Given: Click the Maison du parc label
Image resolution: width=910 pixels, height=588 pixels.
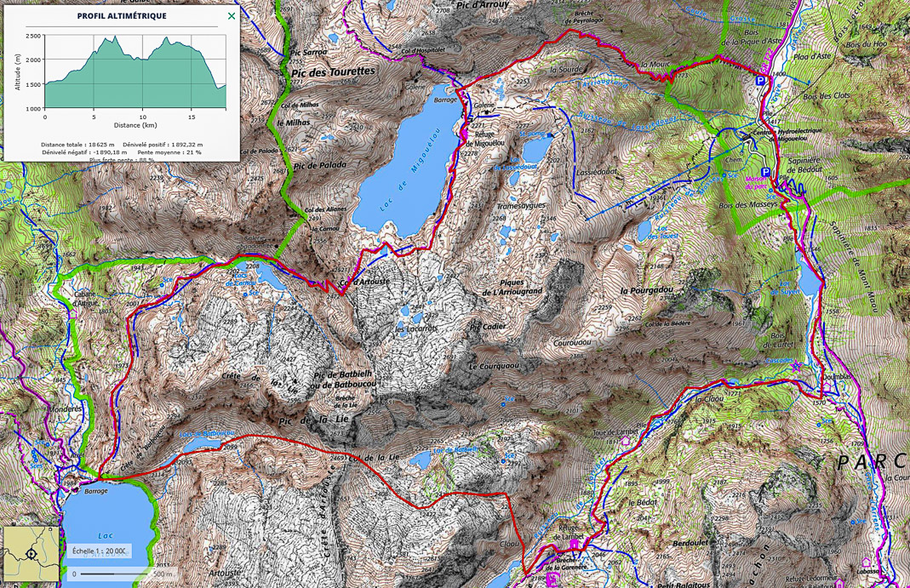Looking at the screenshot, I should (756, 183).
